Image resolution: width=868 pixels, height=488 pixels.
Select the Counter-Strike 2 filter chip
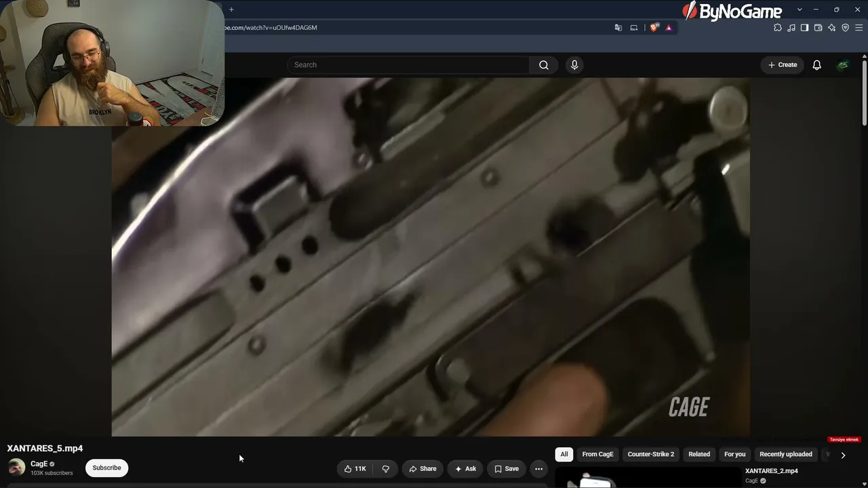pyautogui.click(x=651, y=454)
